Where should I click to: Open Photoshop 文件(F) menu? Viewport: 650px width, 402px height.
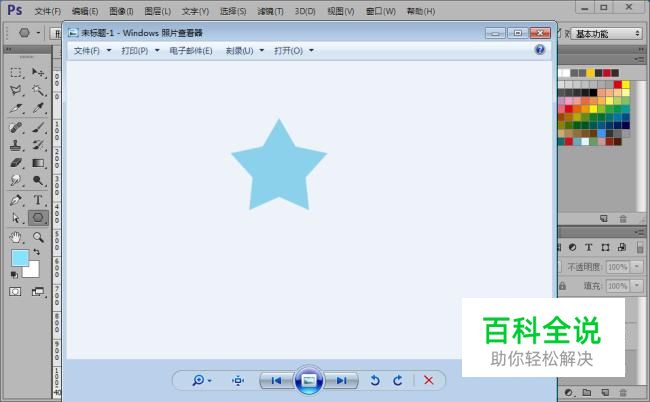(x=48, y=11)
